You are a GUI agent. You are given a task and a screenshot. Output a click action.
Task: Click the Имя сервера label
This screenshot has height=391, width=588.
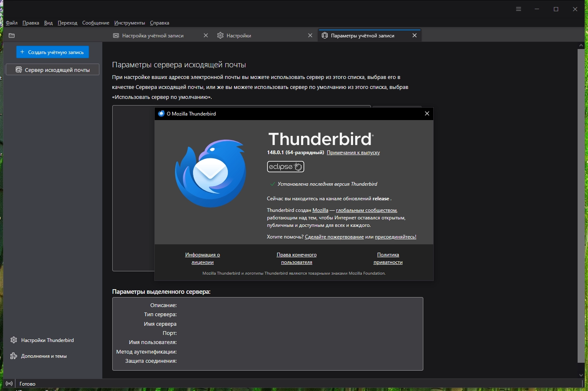tap(160, 324)
